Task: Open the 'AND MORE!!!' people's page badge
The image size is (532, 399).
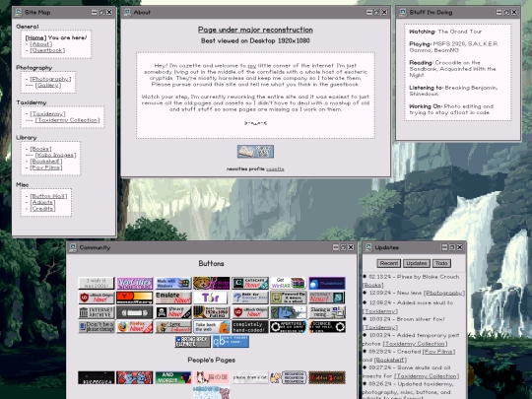Action: click(x=173, y=377)
